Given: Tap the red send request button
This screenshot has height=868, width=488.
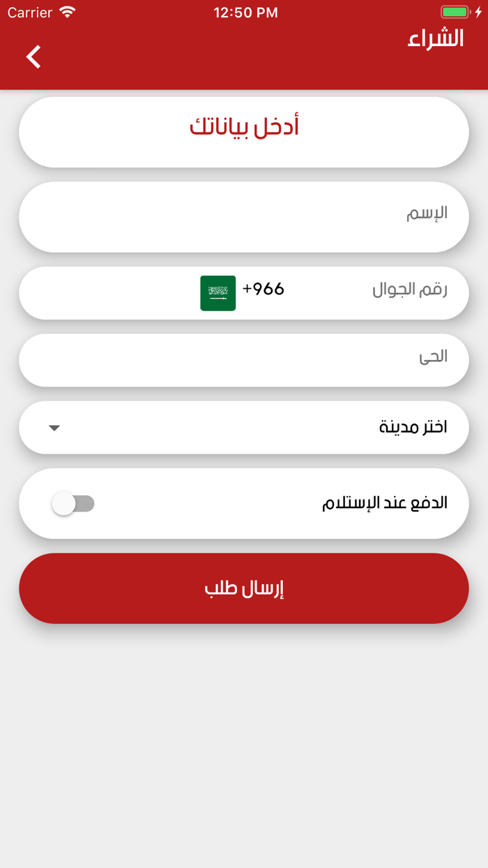Looking at the screenshot, I should 244,588.
